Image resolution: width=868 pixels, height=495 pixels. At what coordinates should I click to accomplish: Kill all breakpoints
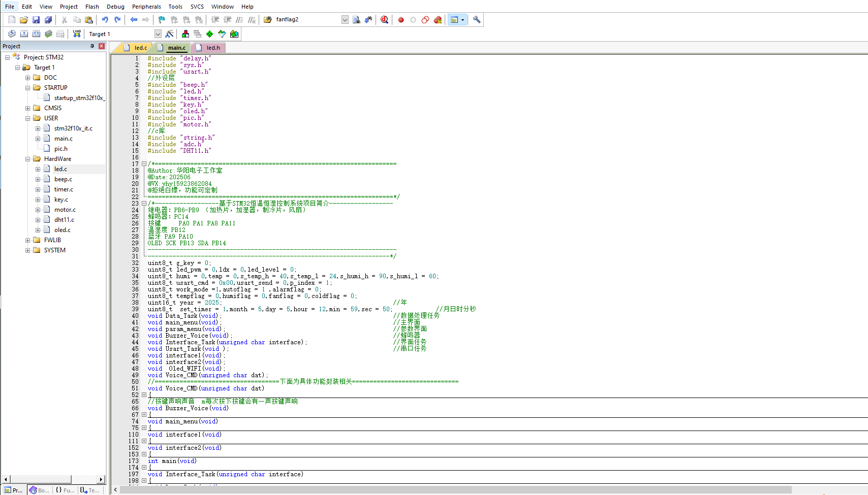(438, 20)
